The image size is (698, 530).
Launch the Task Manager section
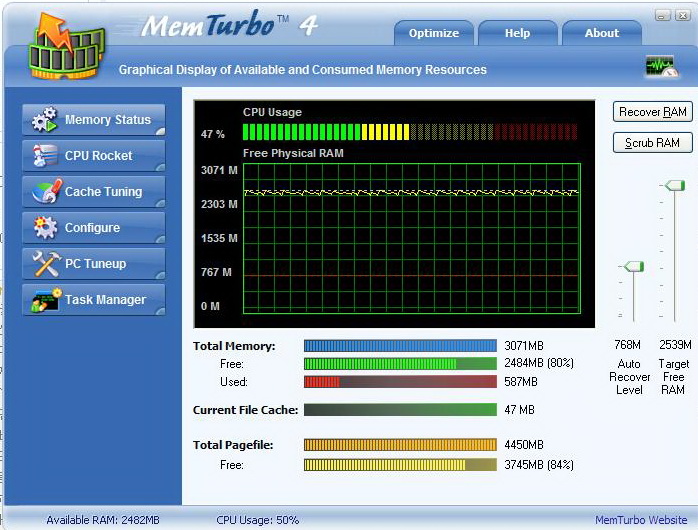[94, 300]
